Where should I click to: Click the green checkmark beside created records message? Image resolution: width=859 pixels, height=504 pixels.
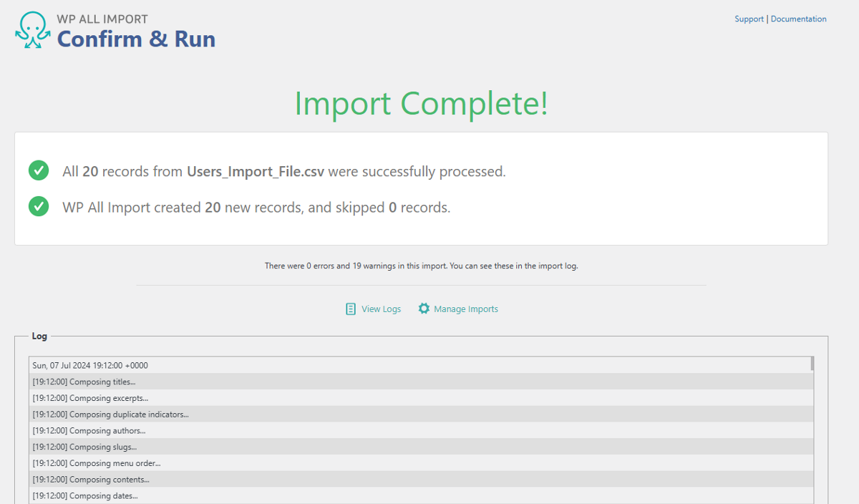click(x=38, y=207)
